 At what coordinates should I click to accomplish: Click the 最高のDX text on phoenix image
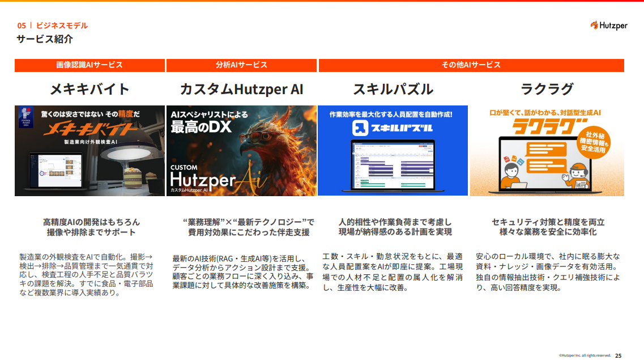click(x=201, y=127)
